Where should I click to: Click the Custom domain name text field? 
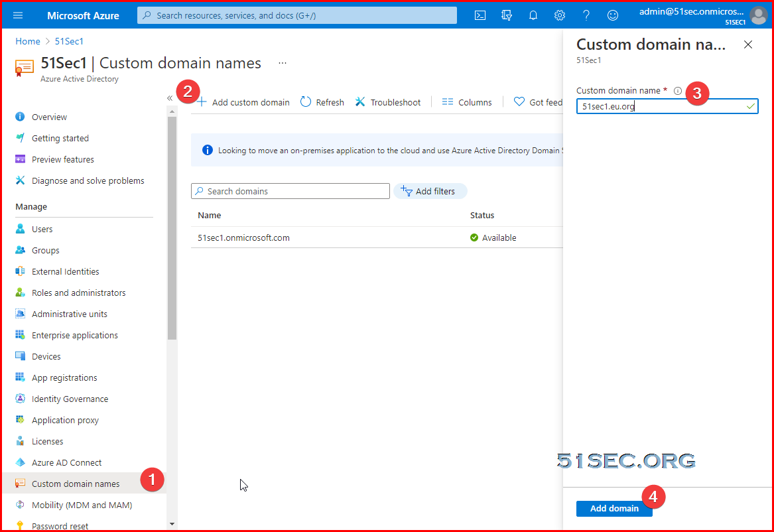[667, 106]
